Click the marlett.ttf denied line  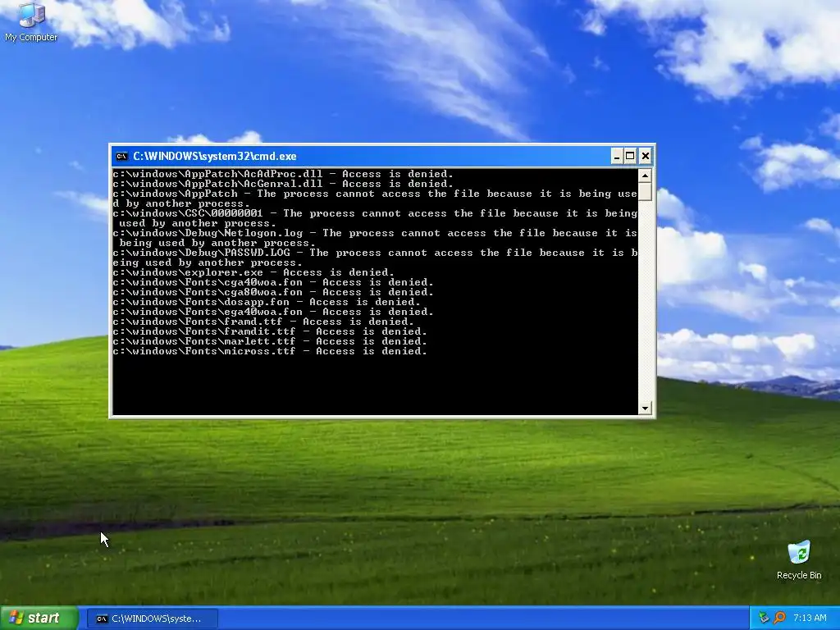(x=270, y=341)
